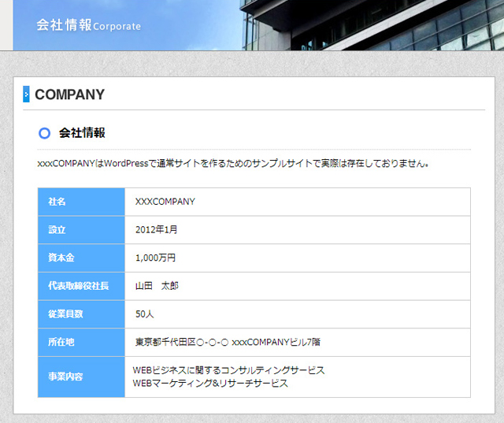Click the blue arrow icon beside COMPANY
Image resolution: width=504 pixels, height=423 pixels.
pos(26,95)
